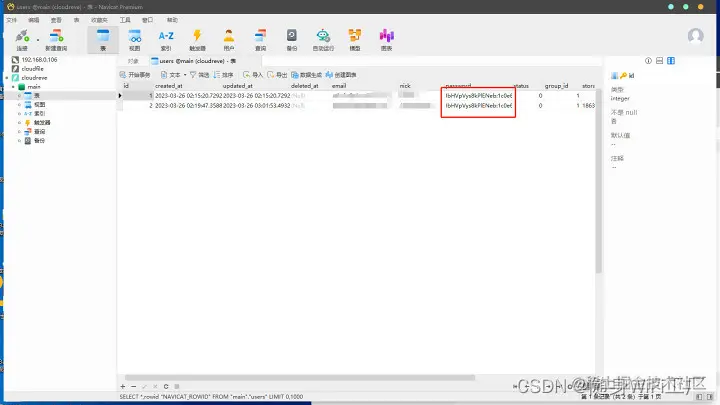
Task: Delete record with the minus button
Action: (134, 387)
